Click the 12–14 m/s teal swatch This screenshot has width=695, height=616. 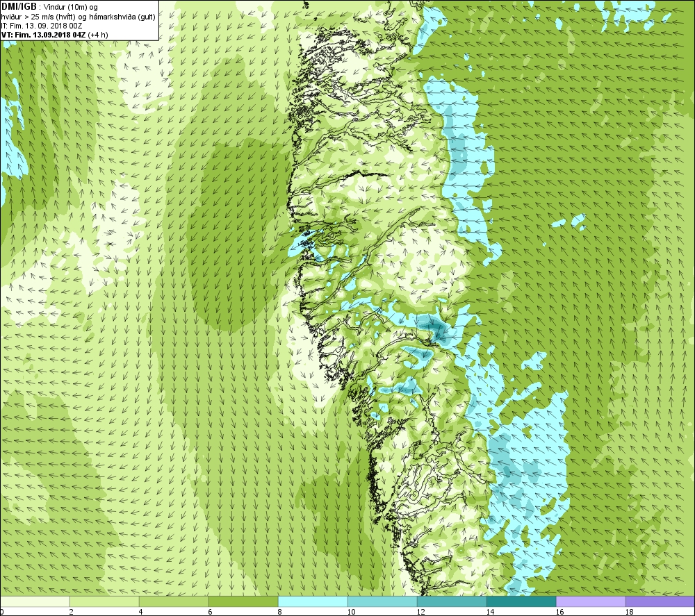tap(452, 601)
